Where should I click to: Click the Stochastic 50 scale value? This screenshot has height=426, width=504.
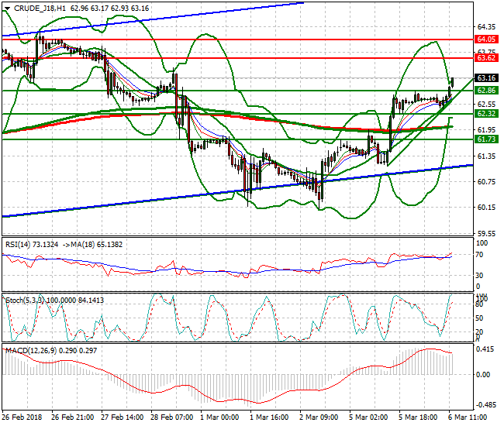479,318
